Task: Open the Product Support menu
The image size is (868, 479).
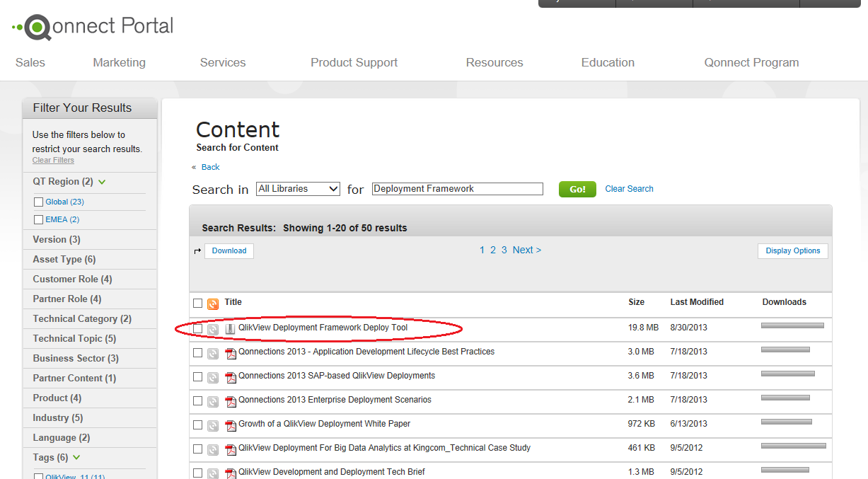Action: (x=354, y=63)
